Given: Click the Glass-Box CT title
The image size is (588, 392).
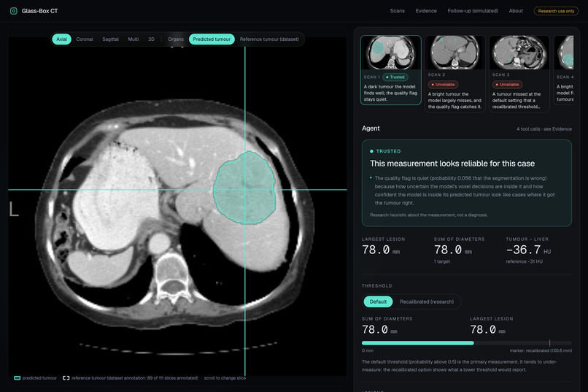Looking at the screenshot, I should click(39, 11).
